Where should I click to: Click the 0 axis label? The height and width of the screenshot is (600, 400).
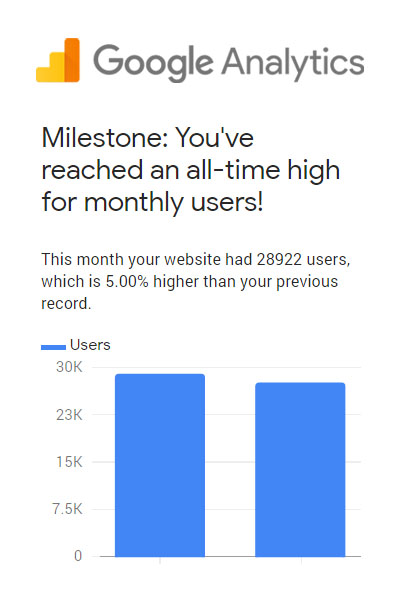(78, 556)
